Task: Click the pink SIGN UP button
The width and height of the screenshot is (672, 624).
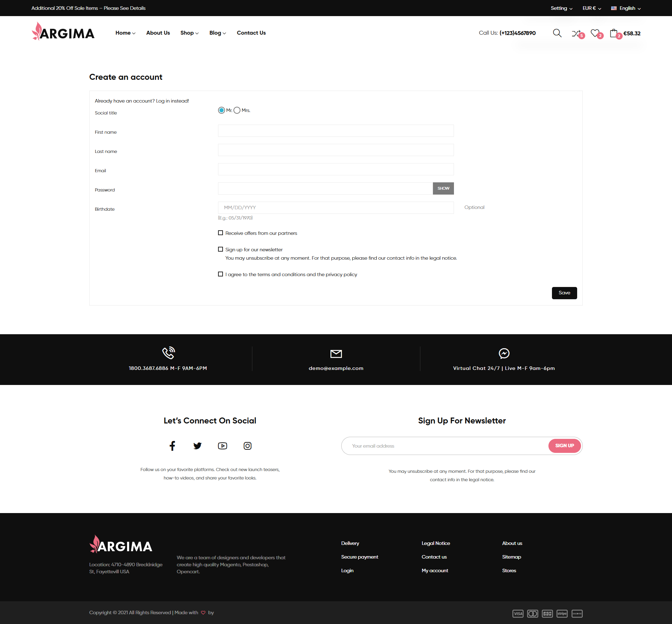Action: pyautogui.click(x=564, y=446)
